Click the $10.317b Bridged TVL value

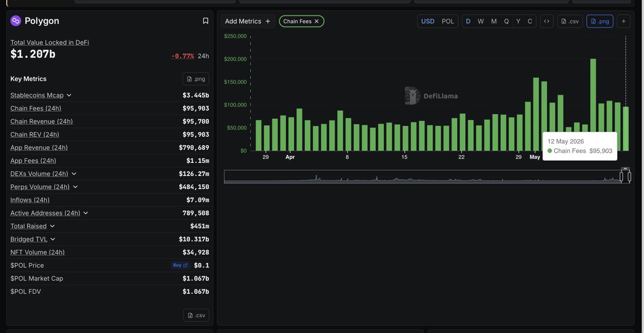coord(194,240)
